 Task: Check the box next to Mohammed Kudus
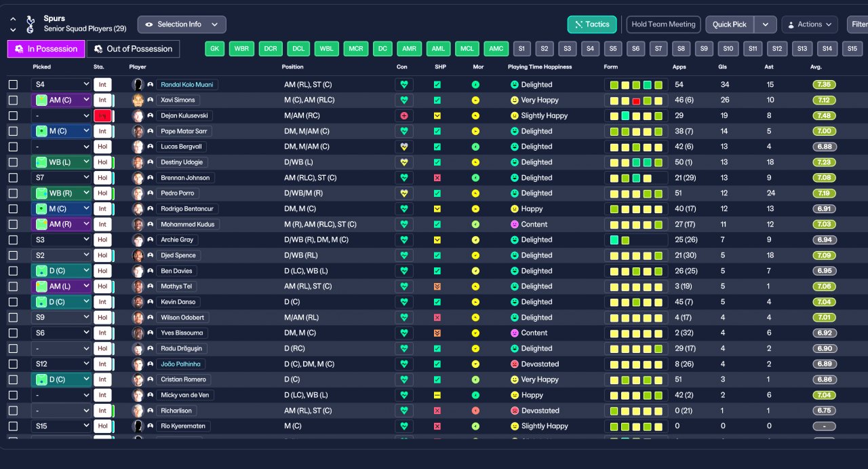(x=13, y=225)
